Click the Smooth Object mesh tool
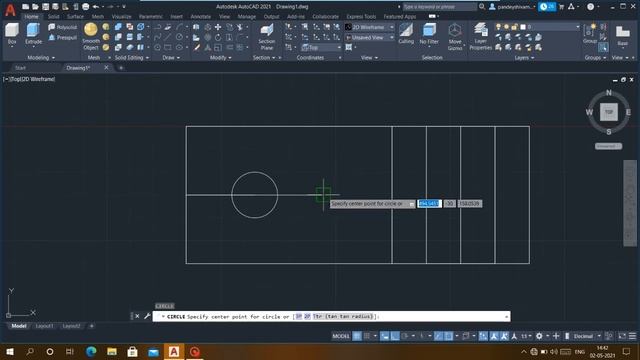640x360 pixels. [91, 36]
